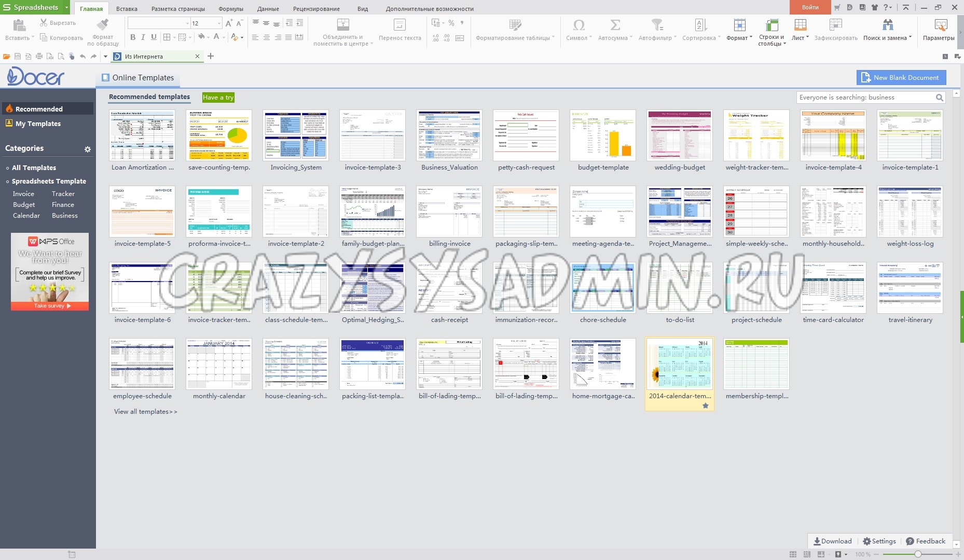Viewport: 964px width, 560px height.
Task: Click the Parameters icon in the ribbon
Action: [x=940, y=25]
